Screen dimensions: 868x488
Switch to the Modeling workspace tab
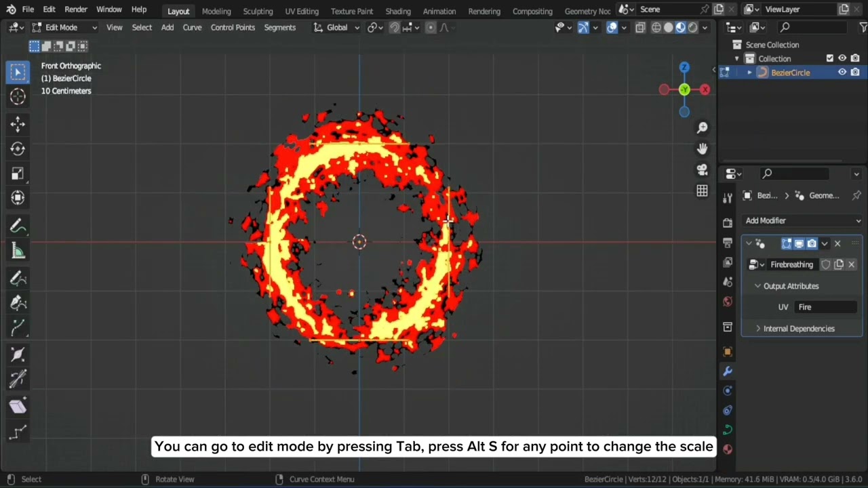click(216, 11)
